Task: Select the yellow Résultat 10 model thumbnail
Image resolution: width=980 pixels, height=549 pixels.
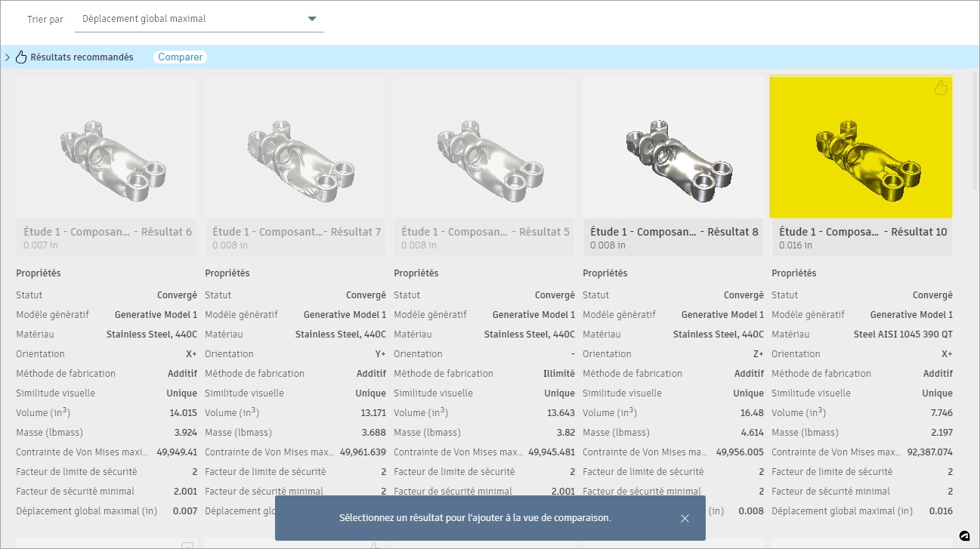Action: pyautogui.click(x=861, y=147)
